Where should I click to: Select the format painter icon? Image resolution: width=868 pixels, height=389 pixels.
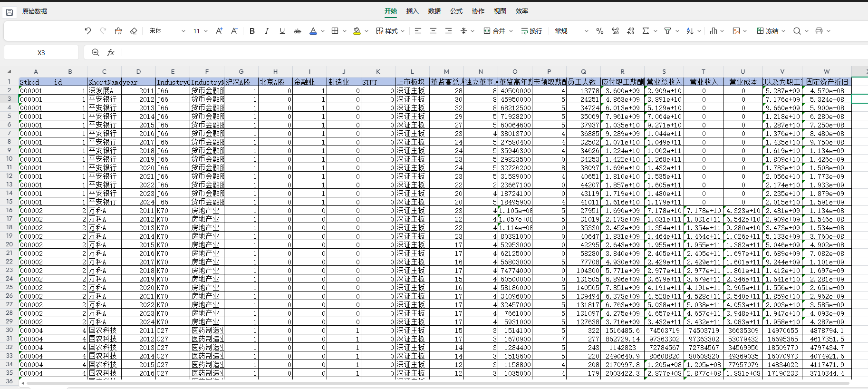click(118, 31)
